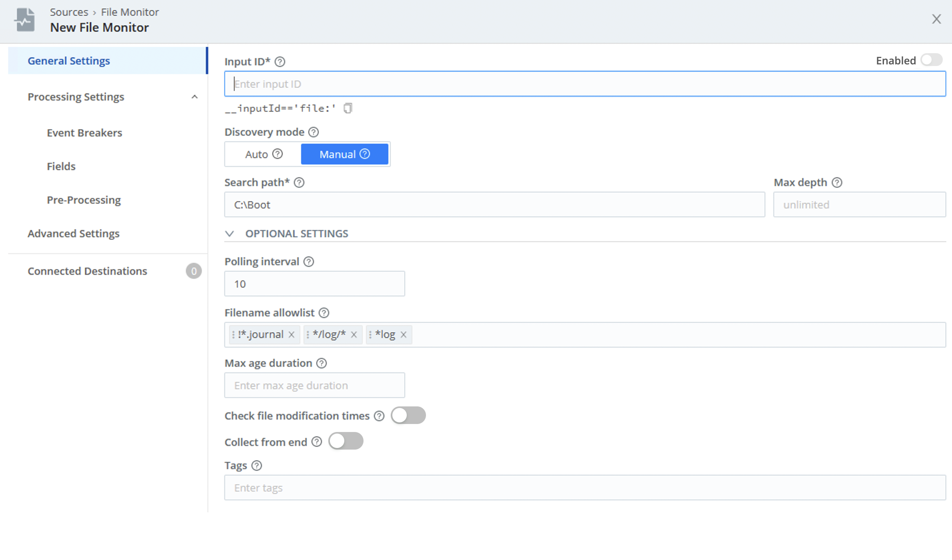The width and height of the screenshot is (952, 560).
Task: Click the File Monitor source icon in header
Action: coord(24,19)
